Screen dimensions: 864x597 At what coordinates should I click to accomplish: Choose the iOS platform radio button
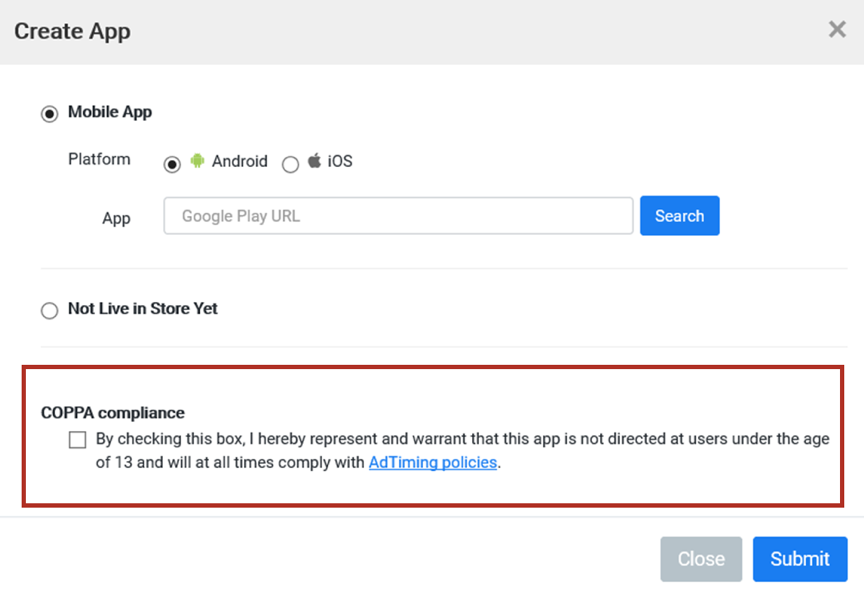[x=290, y=164]
